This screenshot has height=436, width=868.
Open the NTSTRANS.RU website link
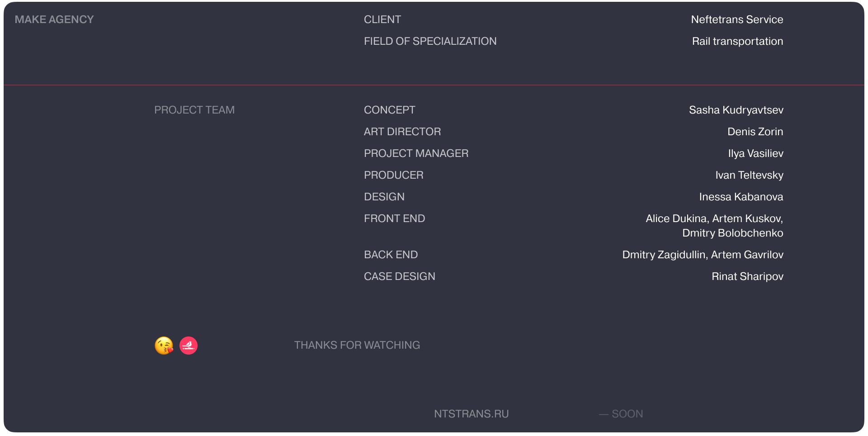(471, 414)
